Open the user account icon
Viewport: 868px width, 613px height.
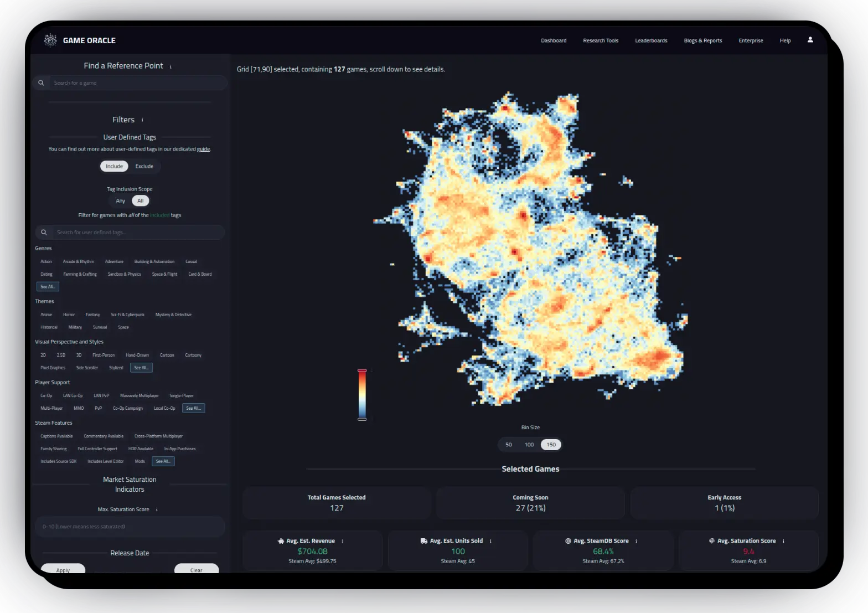810,40
